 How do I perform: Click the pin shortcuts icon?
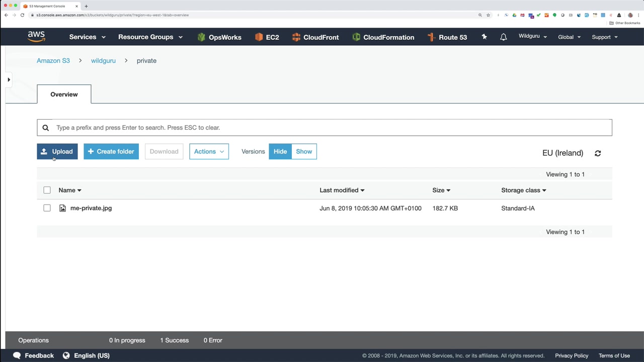click(484, 37)
